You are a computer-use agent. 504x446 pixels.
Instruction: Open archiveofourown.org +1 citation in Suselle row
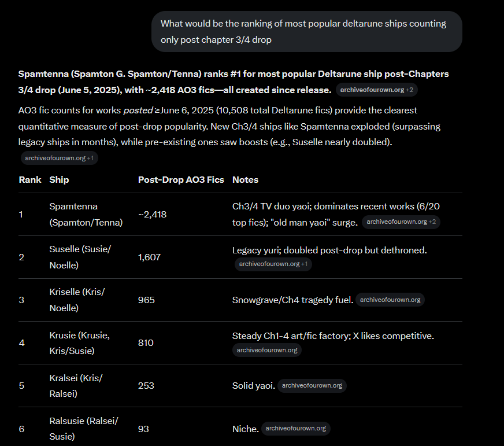tap(273, 264)
